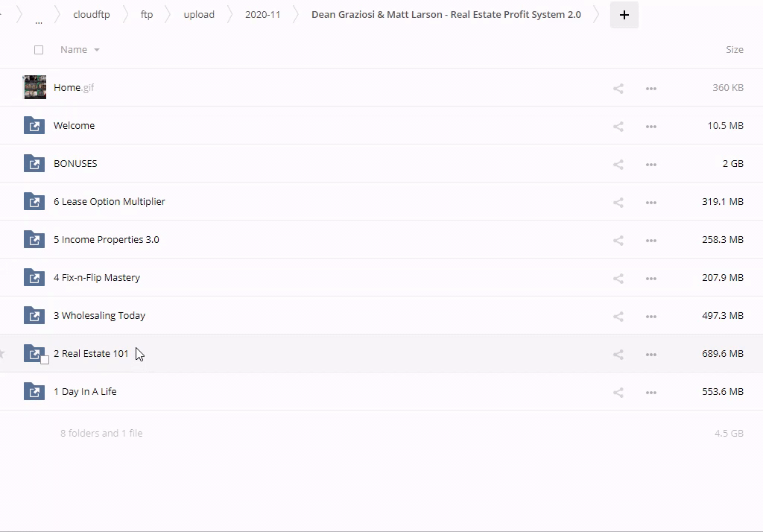The width and height of the screenshot is (763, 532).
Task: Share the 4 Fix-n-Flip Mastery folder
Action: [618, 278]
